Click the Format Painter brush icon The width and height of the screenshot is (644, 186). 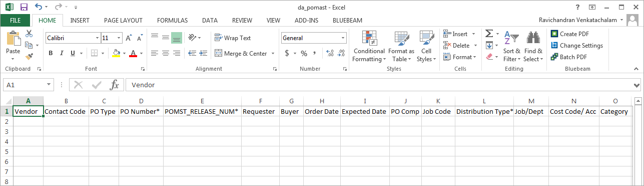point(29,57)
